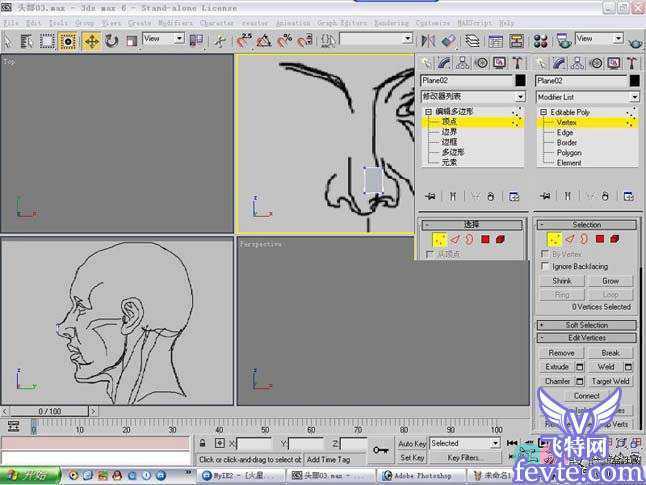
Task: Expand the Soft Selection rollout
Action: click(x=587, y=325)
